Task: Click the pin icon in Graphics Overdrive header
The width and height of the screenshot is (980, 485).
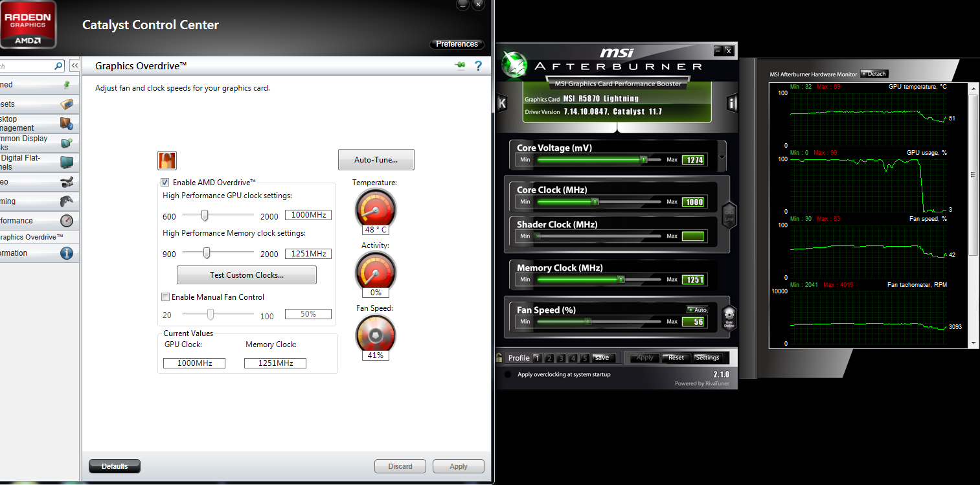Action: [x=460, y=65]
